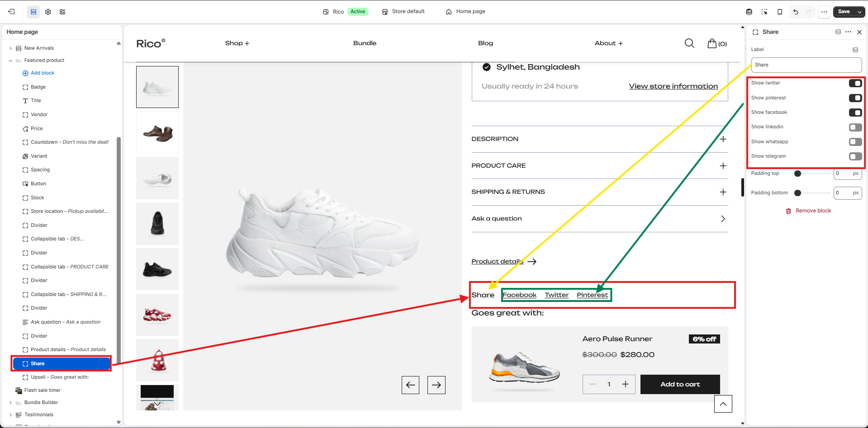
Task: Enable Show linkedin switch
Action: [x=855, y=127]
